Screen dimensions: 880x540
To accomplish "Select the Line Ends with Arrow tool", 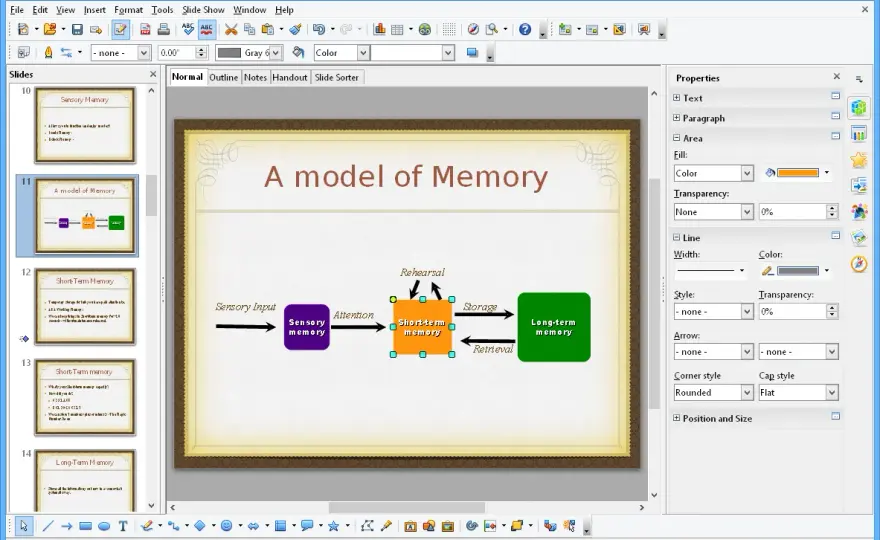I will (67, 526).
